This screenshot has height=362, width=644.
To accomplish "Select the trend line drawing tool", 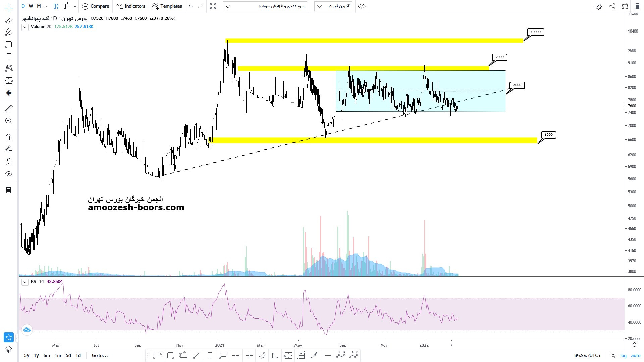I will coord(9,20).
